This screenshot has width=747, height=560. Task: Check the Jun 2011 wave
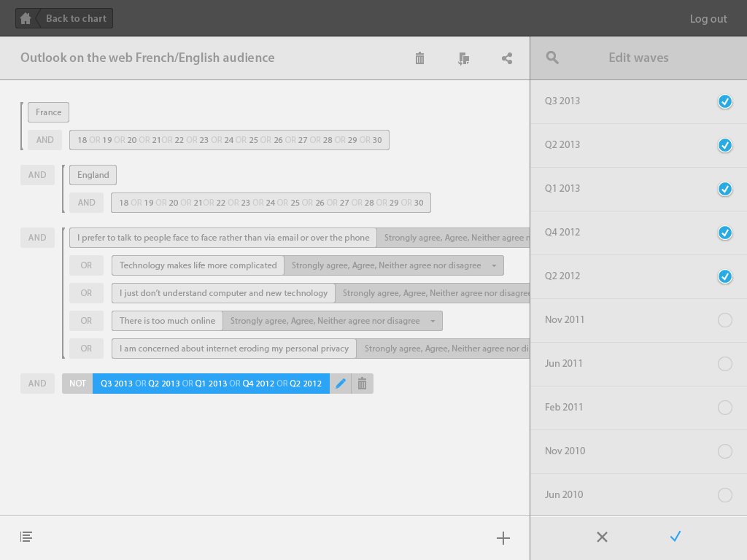click(724, 364)
